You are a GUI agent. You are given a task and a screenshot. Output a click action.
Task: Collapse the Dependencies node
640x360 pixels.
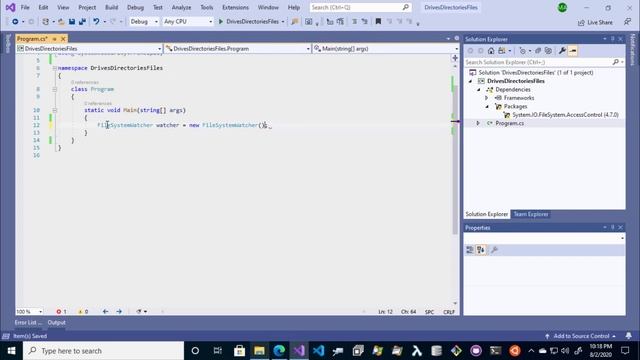[x=479, y=89]
